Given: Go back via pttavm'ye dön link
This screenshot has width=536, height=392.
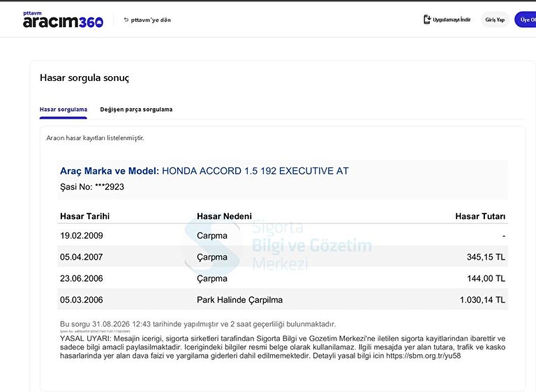Looking at the screenshot, I should (x=147, y=20).
